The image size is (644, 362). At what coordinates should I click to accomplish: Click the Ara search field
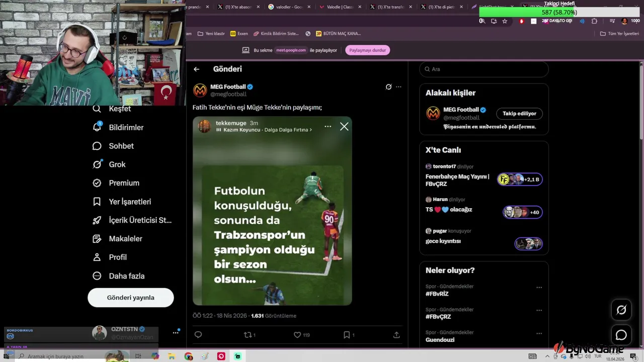tap(484, 69)
